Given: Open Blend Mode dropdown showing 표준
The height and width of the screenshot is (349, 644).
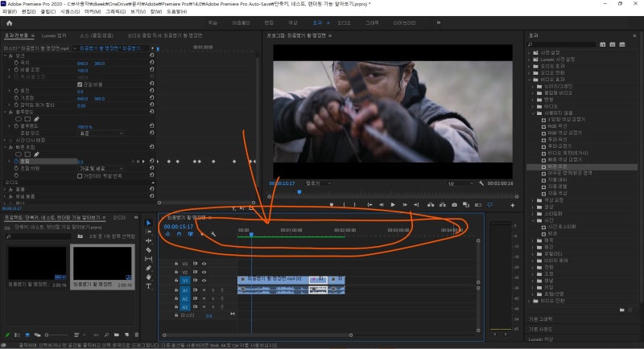Looking at the screenshot, I should [x=101, y=133].
